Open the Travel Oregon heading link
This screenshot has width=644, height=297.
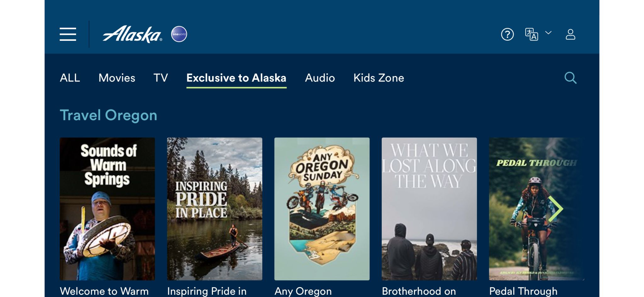click(108, 115)
